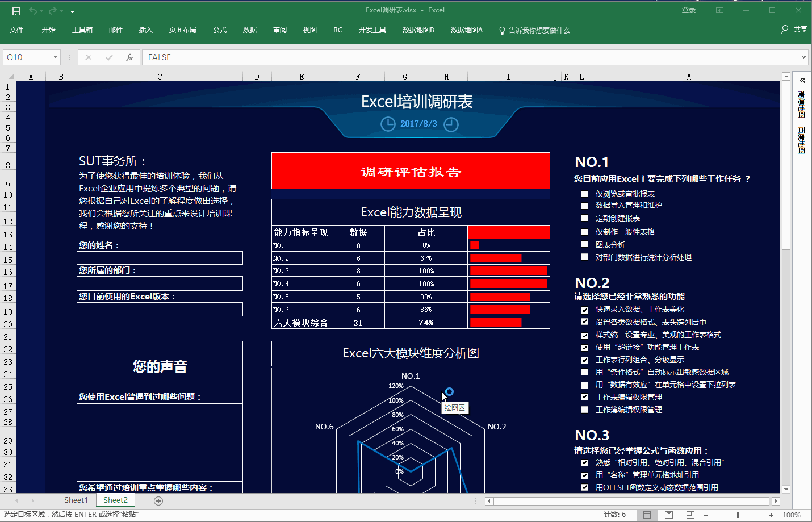The height and width of the screenshot is (522, 812).
Task: Enable the 图表分析 checkbox
Action: [x=585, y=244]
